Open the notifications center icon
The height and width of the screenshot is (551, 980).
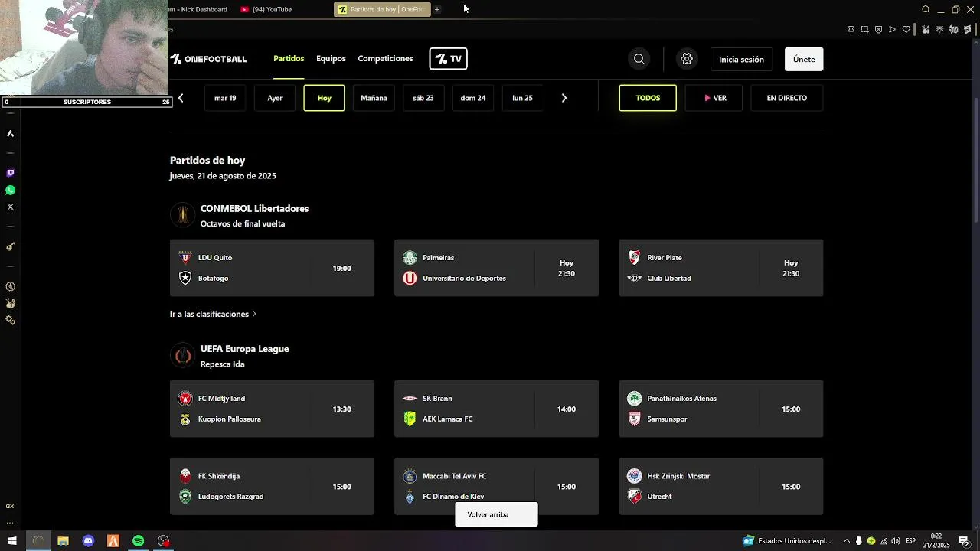click(x=964, y=541)
